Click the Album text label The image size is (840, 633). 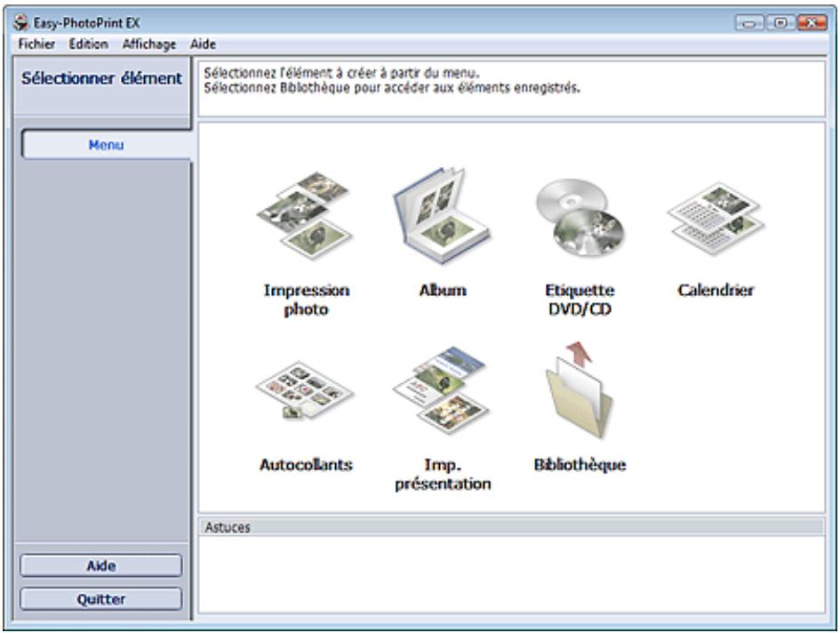(443, 290)
